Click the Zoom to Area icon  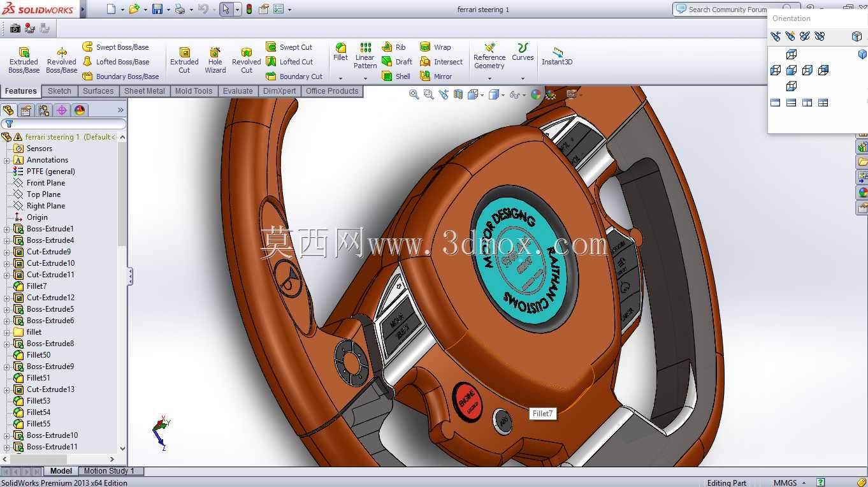tap(429, 94)
